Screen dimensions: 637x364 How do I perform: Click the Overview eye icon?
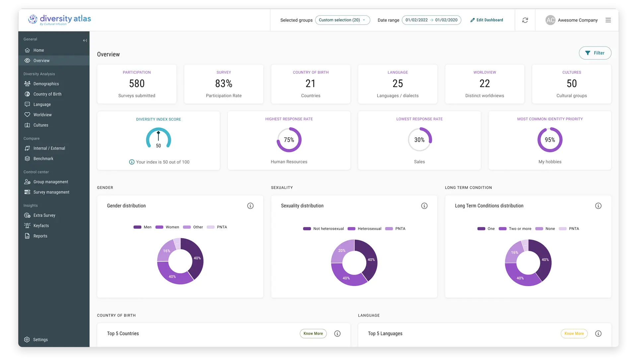click(x=27, y=61)
